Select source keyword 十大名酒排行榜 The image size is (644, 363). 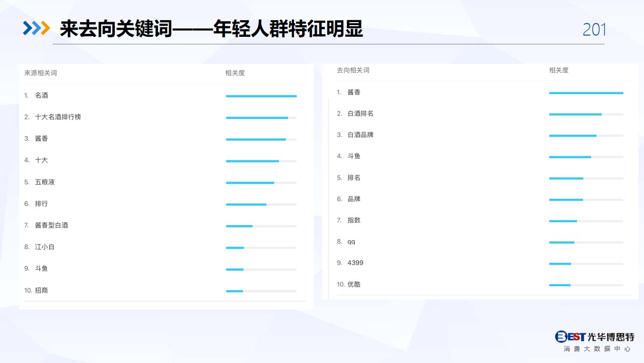58,117
